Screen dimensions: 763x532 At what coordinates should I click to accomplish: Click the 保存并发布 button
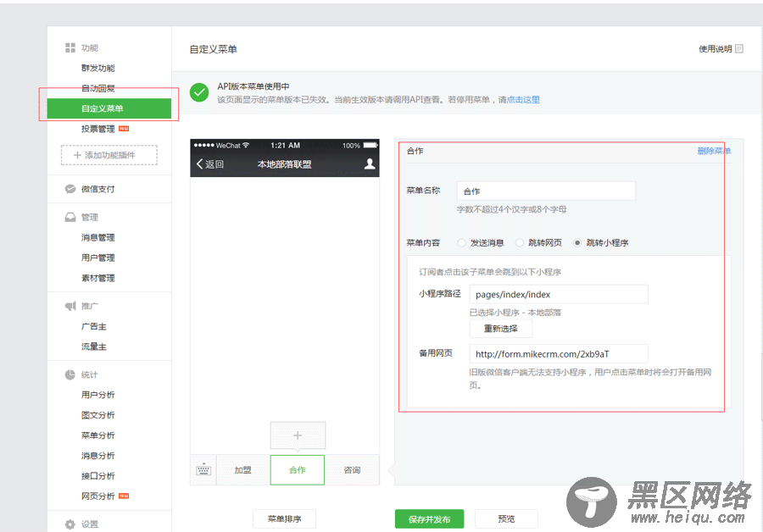[x=429, y=519]
